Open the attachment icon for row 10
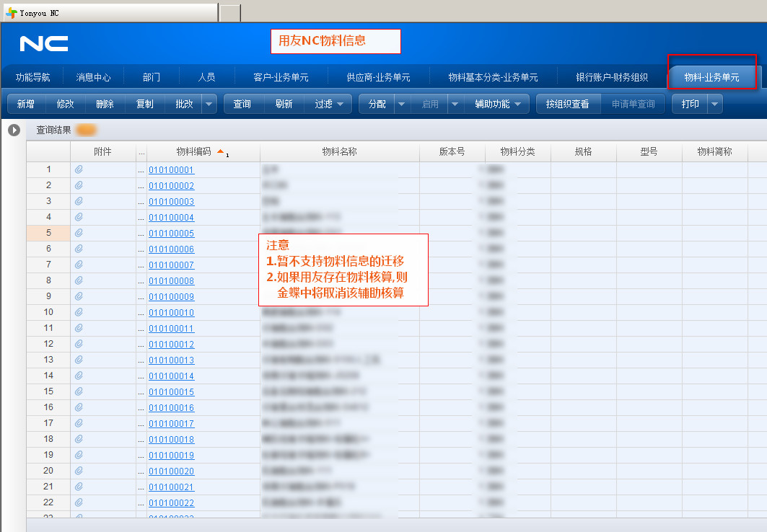 (79, 312)
